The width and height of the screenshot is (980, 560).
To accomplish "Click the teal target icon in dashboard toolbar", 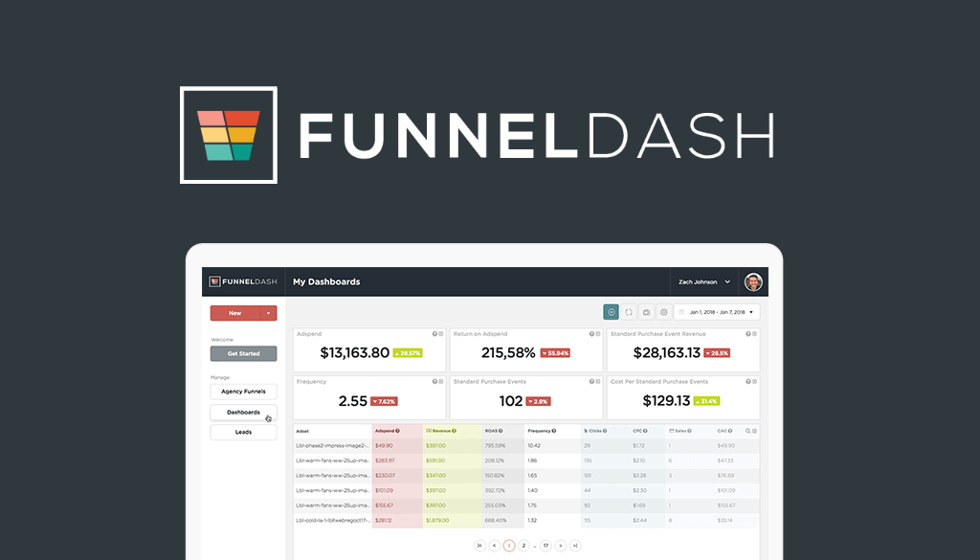I will (611, 312).
